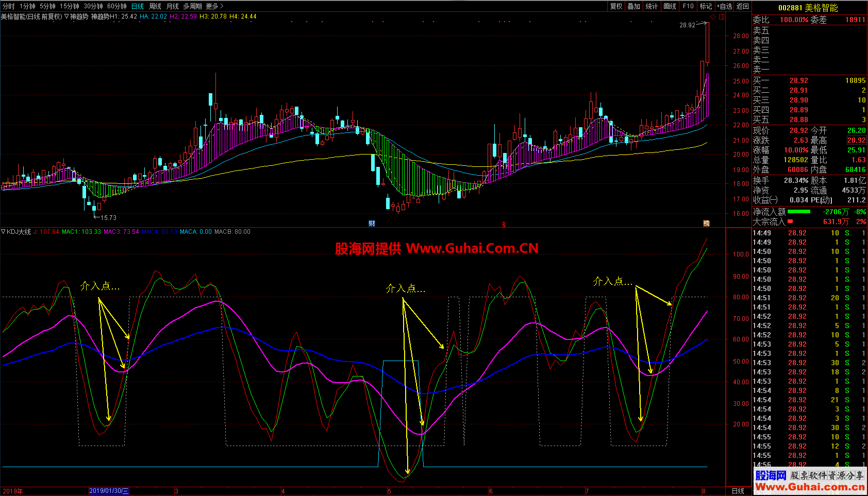Click the 日线 label at bottom right
868x496 pixels.
[x=738, y=491]
